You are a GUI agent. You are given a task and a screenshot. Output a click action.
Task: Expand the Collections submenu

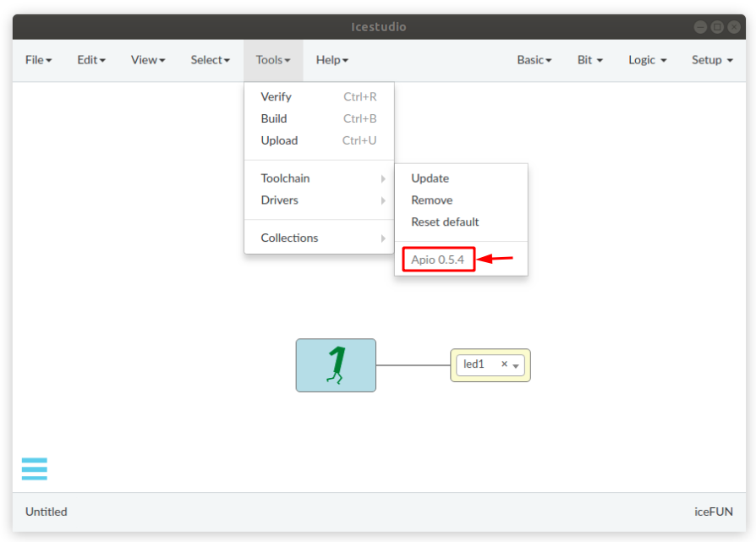coord(288,238)
